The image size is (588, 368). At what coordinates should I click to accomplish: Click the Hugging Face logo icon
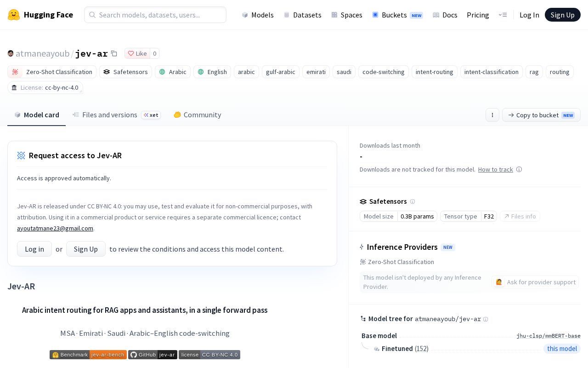point(14,15)
